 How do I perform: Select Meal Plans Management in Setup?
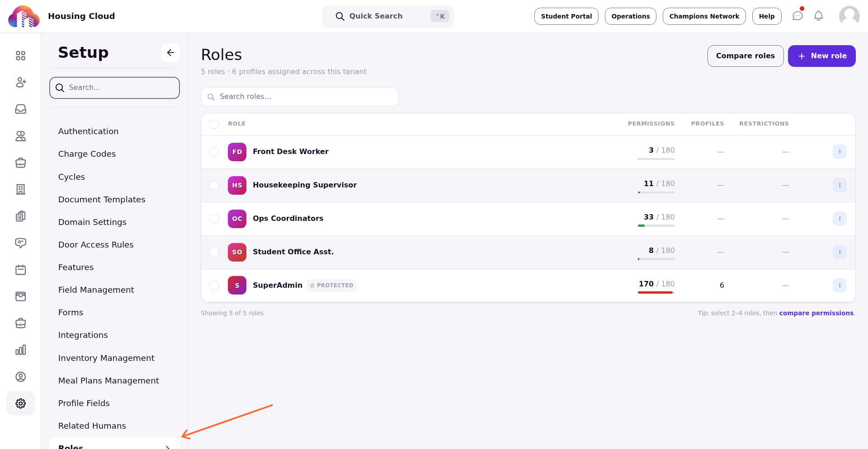click(108, 381)
